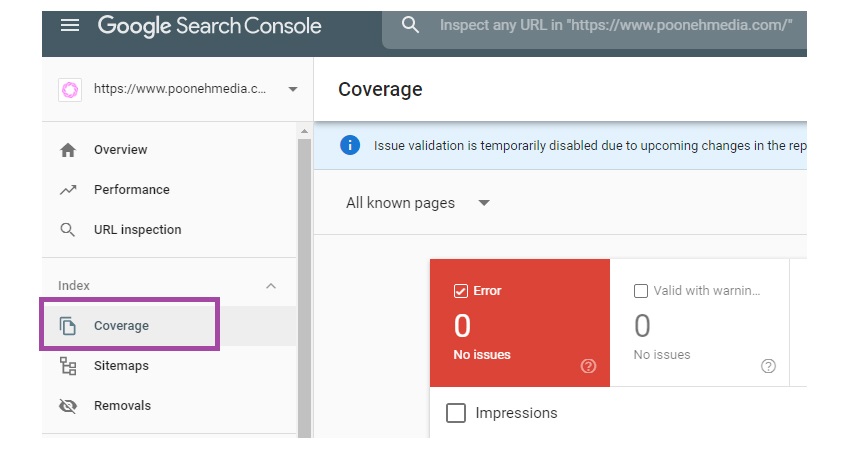Select the poonehmedia.com property name
The height and width of the screenshot is (450, 850).
pos(180,89)
